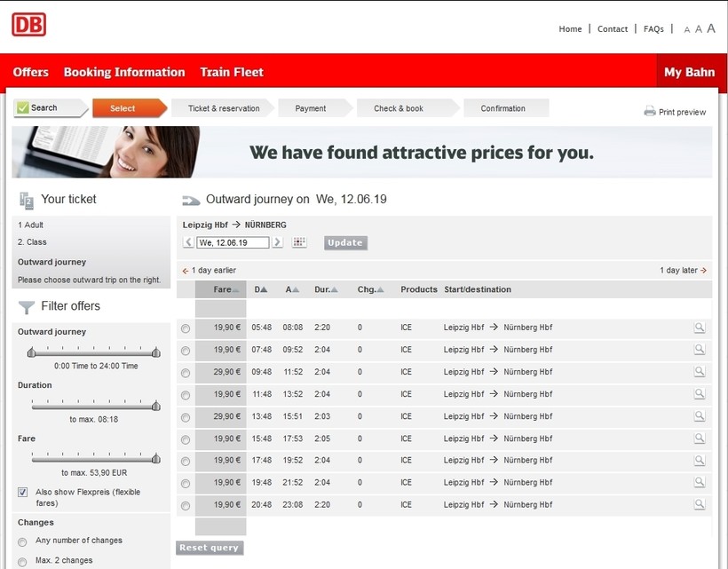728x569 pixels.
Task: Select Any number of changes option
Action: pyautogui.click(x=22, y=541)
